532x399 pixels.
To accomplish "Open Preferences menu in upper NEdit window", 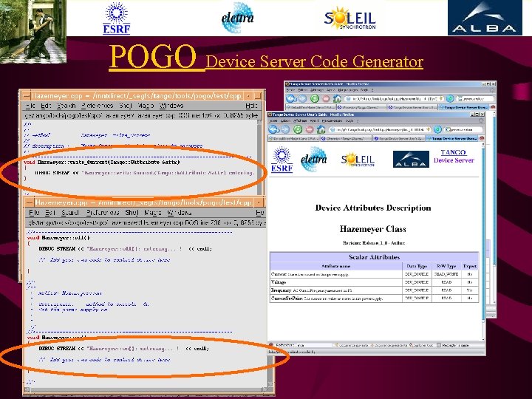I will [97, 106].
